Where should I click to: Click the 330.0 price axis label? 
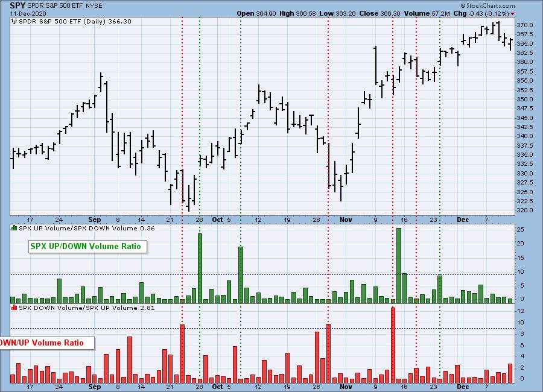[x=525, y=173]
